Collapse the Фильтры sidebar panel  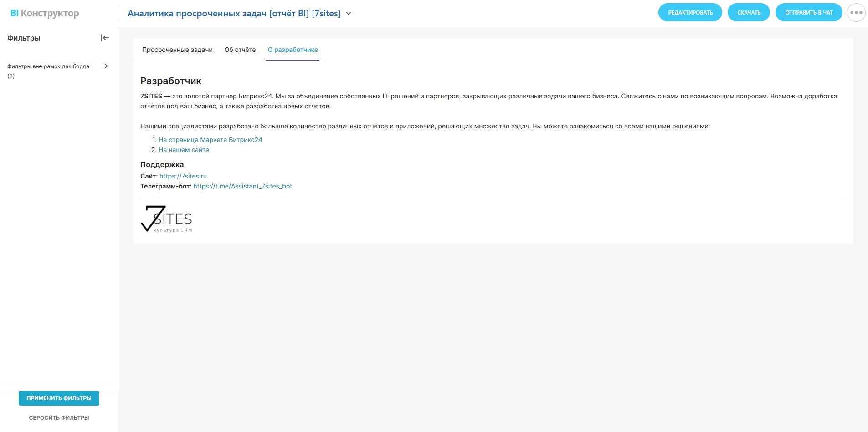coord(105,38)
